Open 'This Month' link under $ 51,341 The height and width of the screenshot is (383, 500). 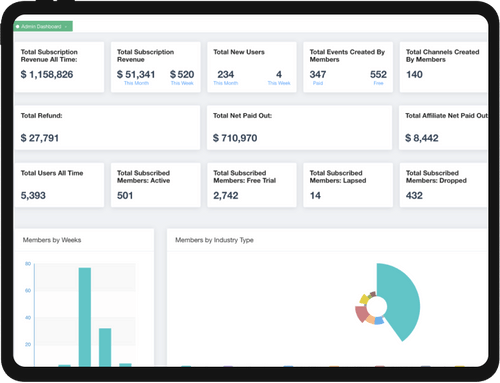136,83
